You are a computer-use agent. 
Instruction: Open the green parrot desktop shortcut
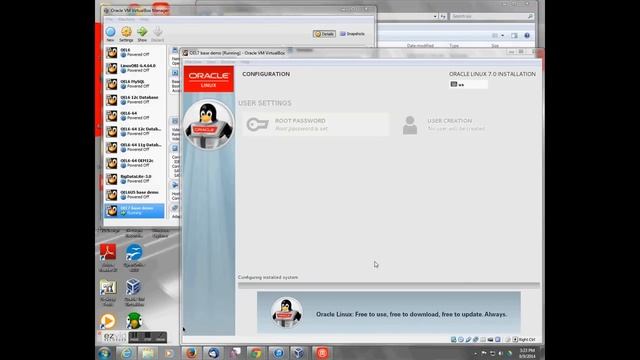coord(134,321)
